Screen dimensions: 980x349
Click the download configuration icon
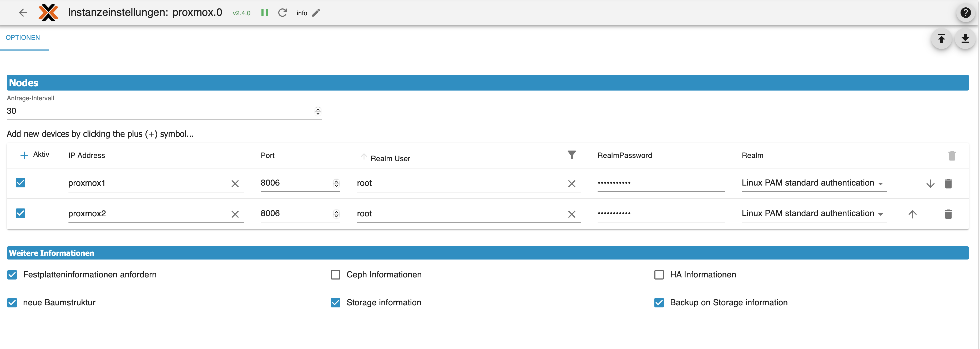point(965,38)
